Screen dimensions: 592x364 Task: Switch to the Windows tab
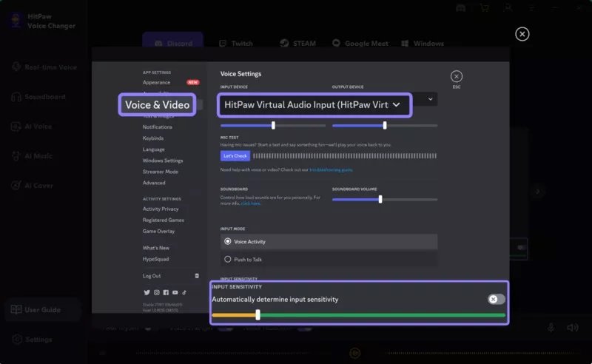[x=423, y=44]
